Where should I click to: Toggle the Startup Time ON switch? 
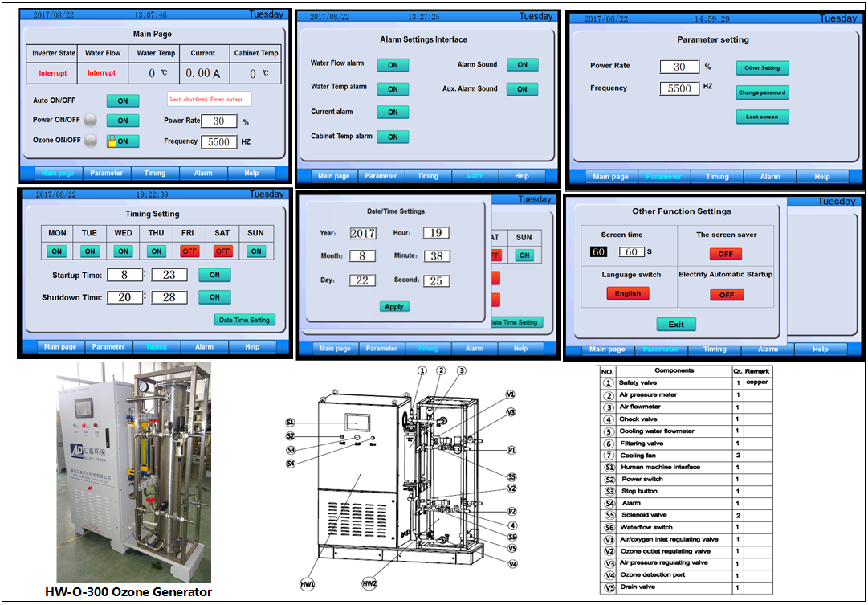pos(214,275)
